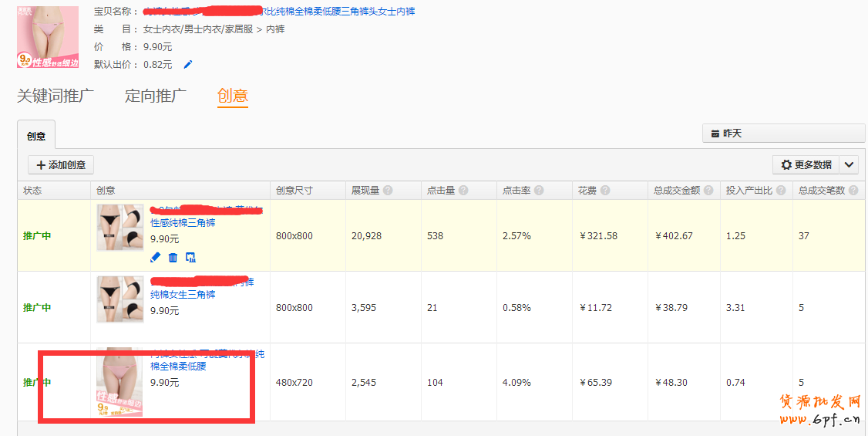Delete the first creative using trash icon
Viewport: 868px width, 436px height.
click(x=173, y=257)
